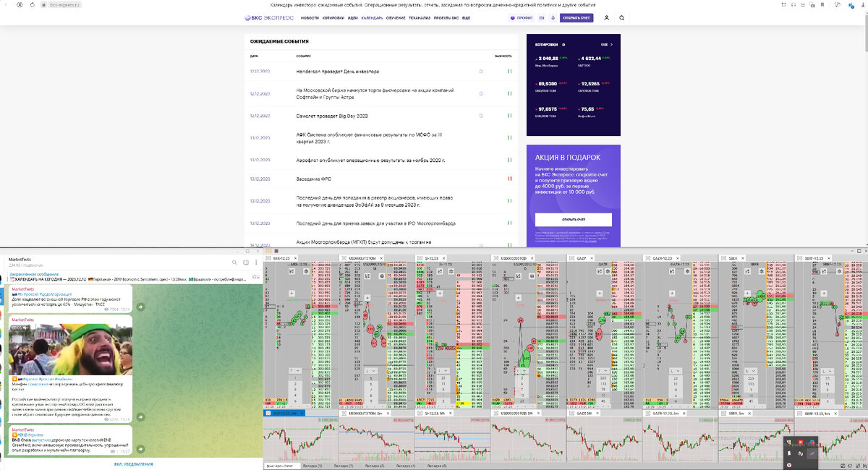
Task: Play the video thumbnail in MarketTwits post
Action: [x=71, y=348]
